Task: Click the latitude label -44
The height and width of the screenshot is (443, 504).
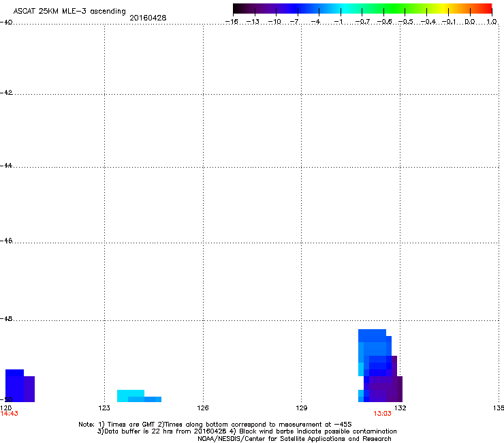Action: 6,166
